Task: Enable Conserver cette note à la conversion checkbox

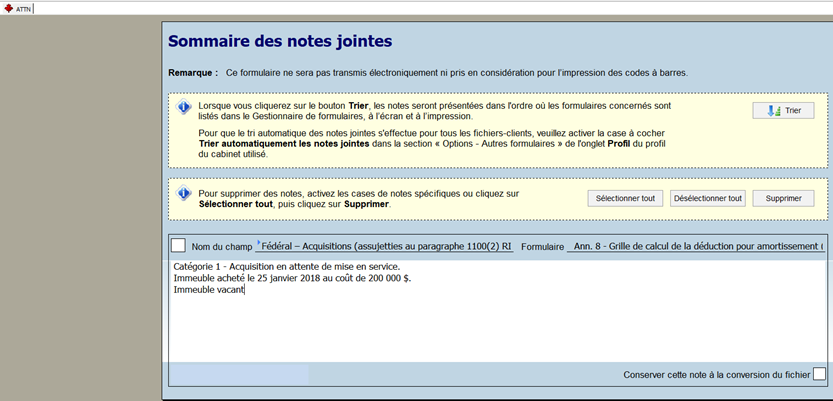Action: pyautogui.click(x=819, y=374)
